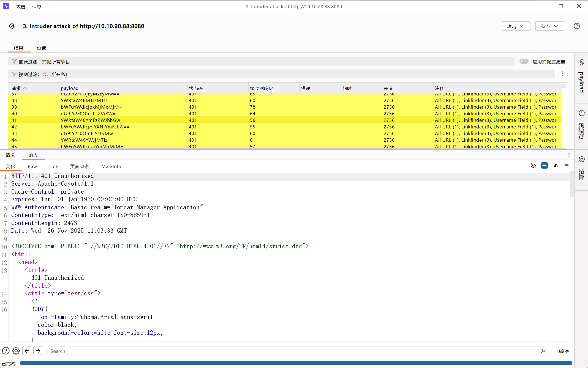
Task: Switch to the Raw response view tab
Action: (32, 166)
